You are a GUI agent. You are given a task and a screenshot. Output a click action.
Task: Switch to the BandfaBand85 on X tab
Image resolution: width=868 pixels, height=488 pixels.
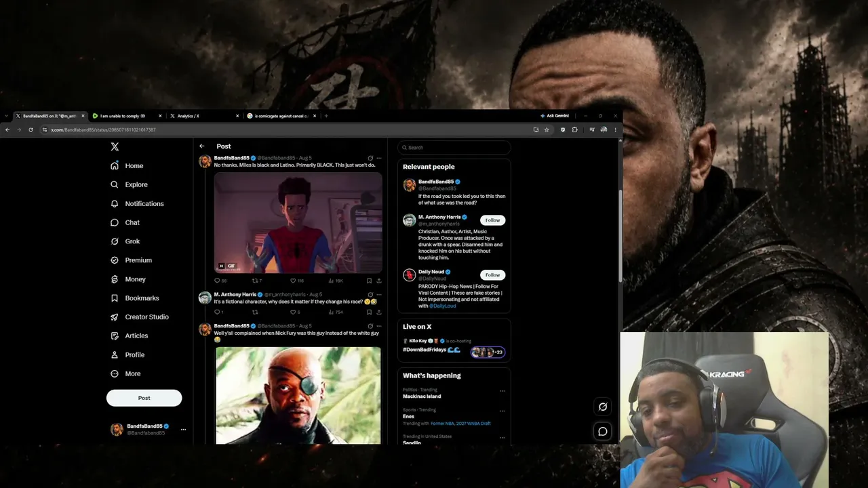(x=50, y=116)
